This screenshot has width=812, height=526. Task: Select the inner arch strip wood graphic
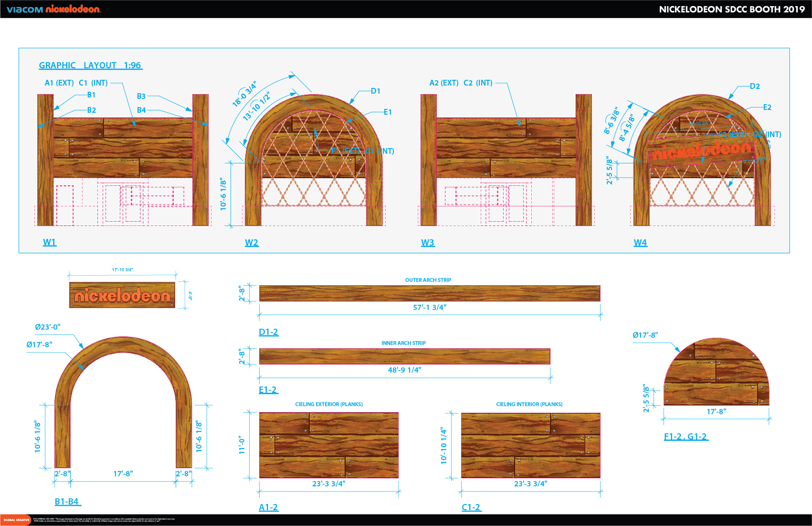(x=405, y=356)
